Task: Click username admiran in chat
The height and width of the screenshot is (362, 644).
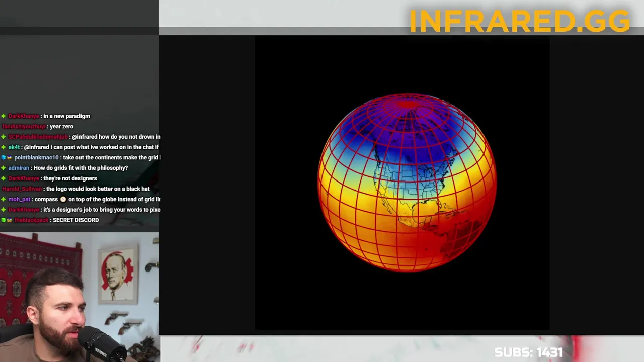Action: pos(19,168)
